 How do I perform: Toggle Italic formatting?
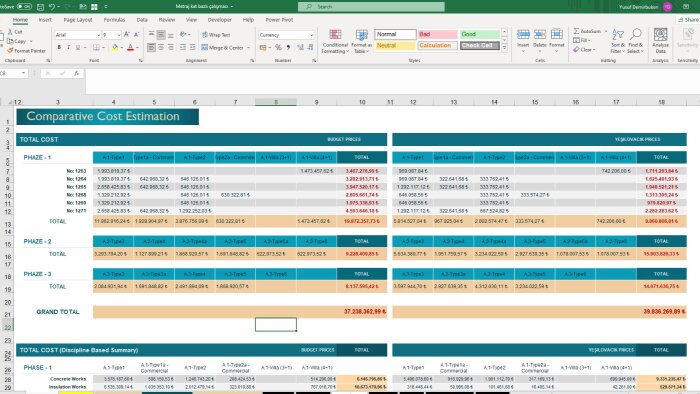[x=68, y=47]
